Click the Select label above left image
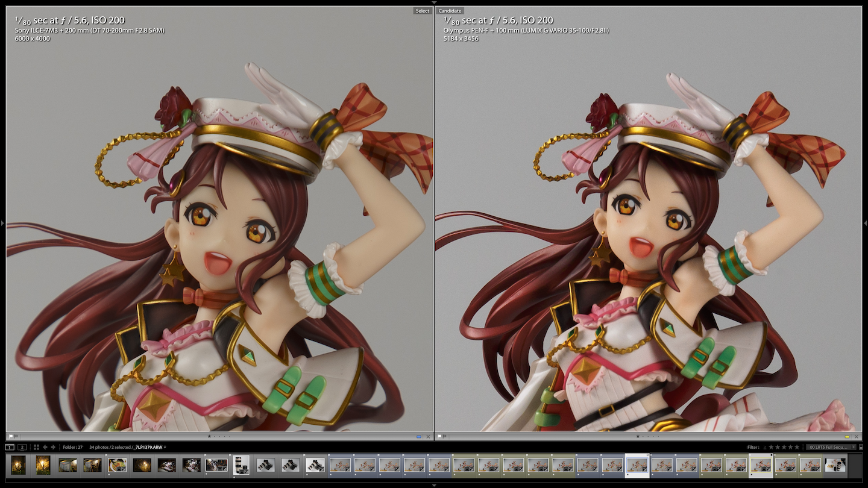Image resolution: width=868 pixels, height=488 pixels. tap(423, 11)
